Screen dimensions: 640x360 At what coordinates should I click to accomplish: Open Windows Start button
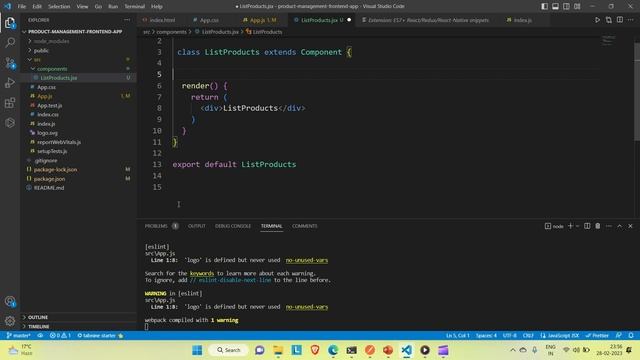pos(197,350)
